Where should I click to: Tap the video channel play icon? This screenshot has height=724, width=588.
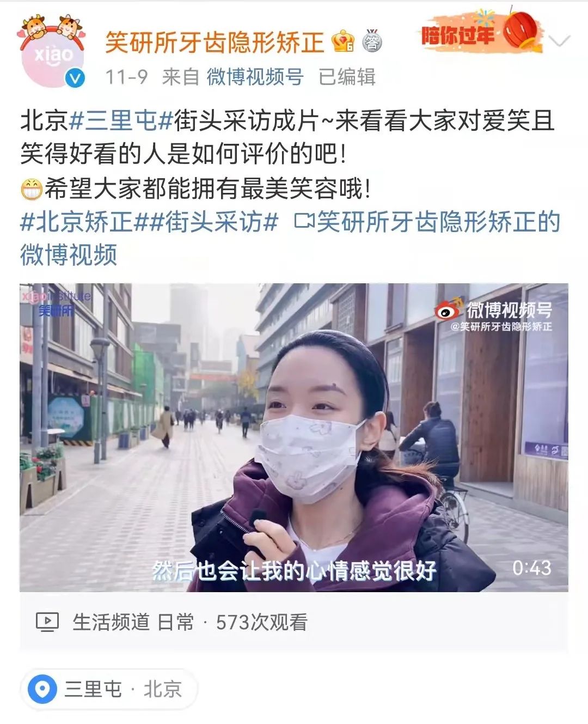coord(47,622)
